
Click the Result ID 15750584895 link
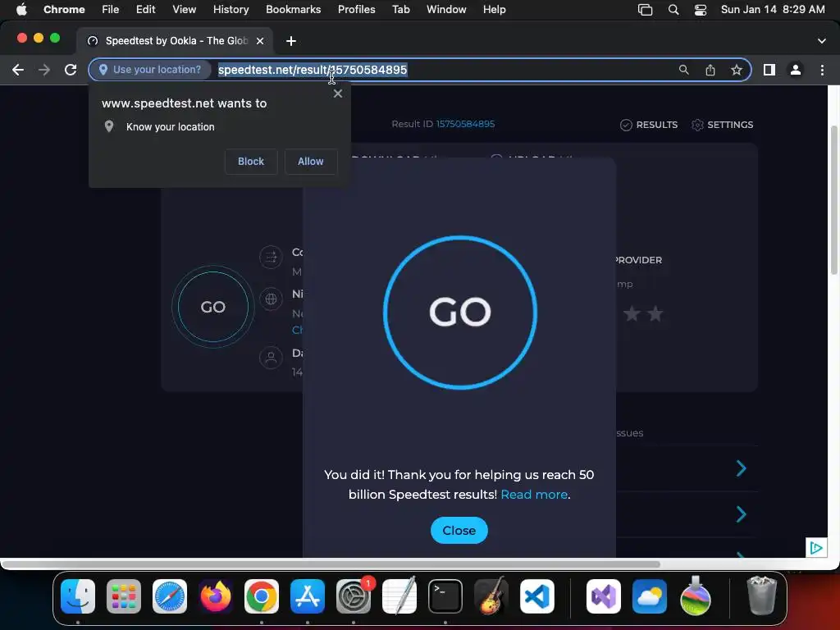(465, 124)
